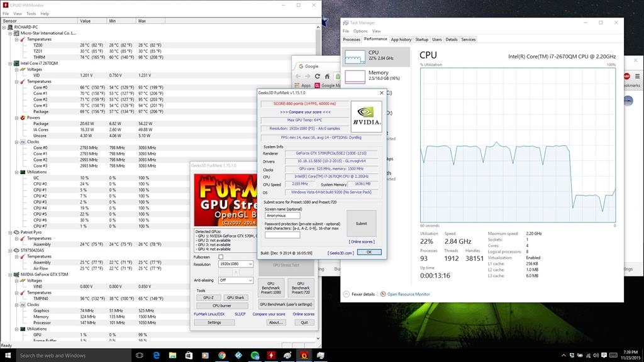Switch to the App history tab

tap(401, 40)
